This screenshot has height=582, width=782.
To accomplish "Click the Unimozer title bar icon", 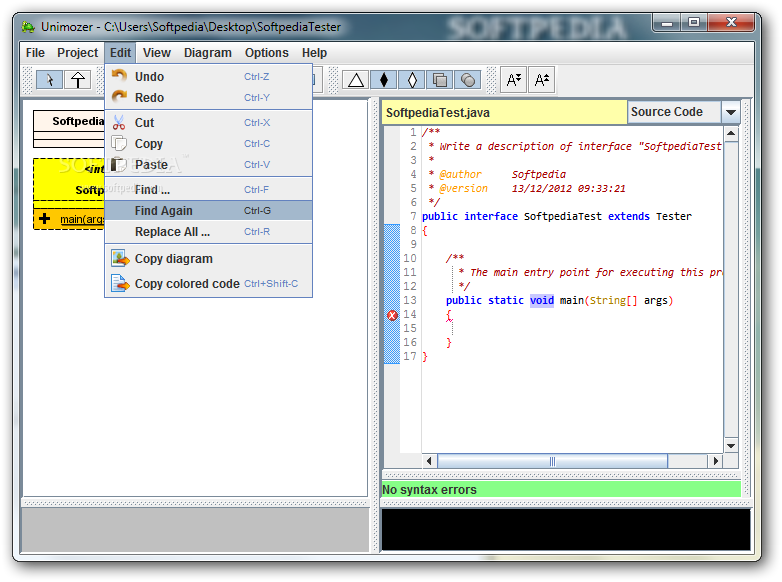I will point(28,27).
